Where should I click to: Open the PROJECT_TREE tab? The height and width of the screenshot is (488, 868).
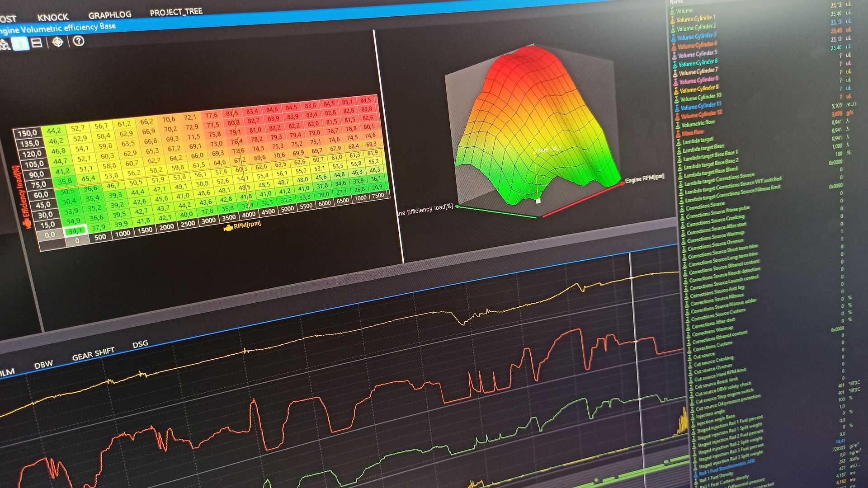176,13
